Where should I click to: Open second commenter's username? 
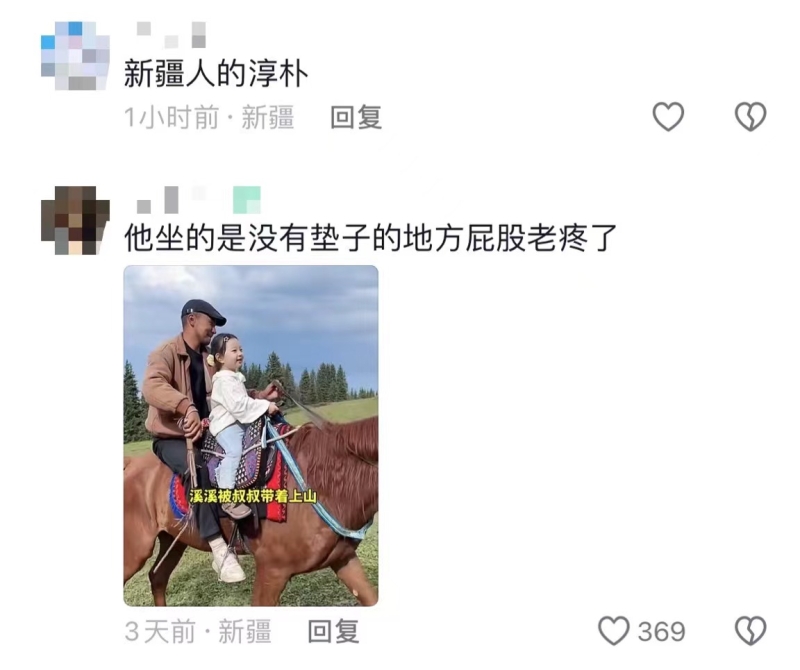173,200
